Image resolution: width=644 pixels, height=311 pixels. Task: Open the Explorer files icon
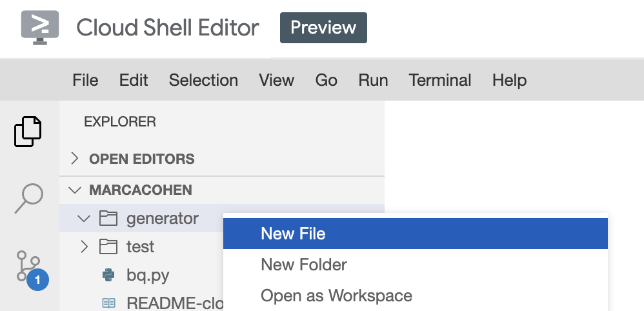[x=28, y=131]
